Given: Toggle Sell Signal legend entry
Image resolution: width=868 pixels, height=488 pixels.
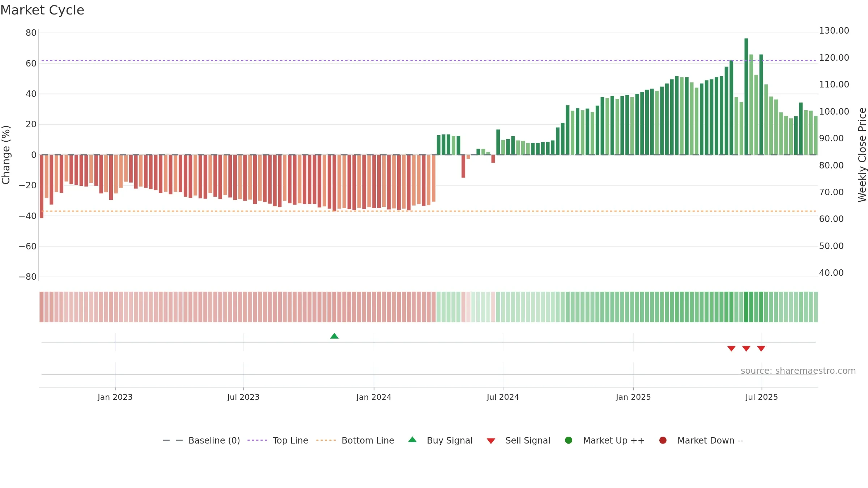Looking at the screenshot, I should pyautogui.click(x=518, y=440).
